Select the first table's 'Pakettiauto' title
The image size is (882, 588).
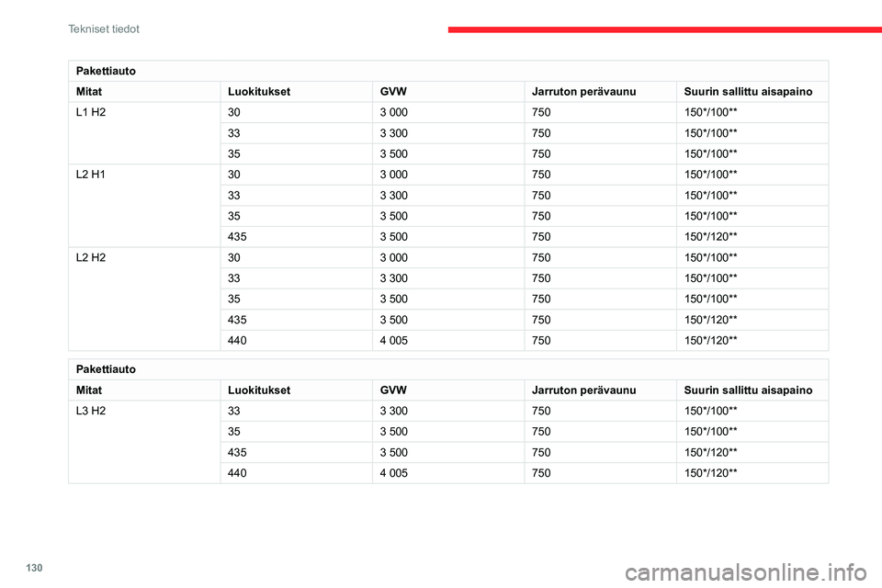point(106,71)
